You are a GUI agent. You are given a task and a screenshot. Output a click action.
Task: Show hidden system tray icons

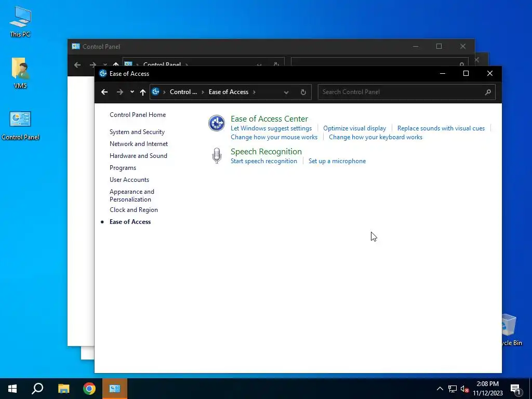[440, 389]
